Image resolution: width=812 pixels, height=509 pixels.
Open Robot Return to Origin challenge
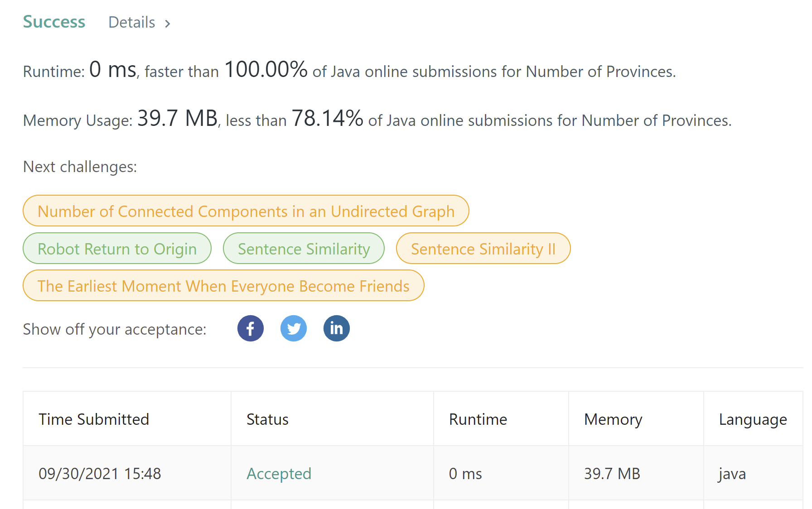pos(117,249)
